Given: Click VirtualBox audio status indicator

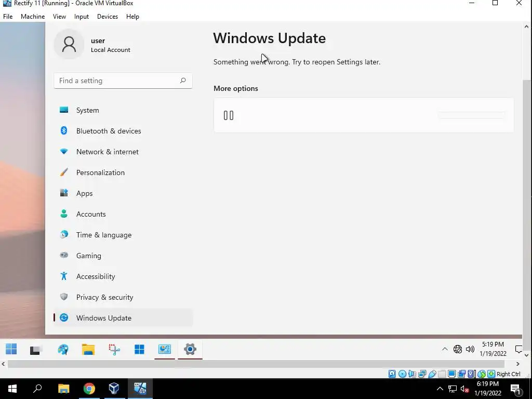Looking at the screenshot, I should [412, 374].
